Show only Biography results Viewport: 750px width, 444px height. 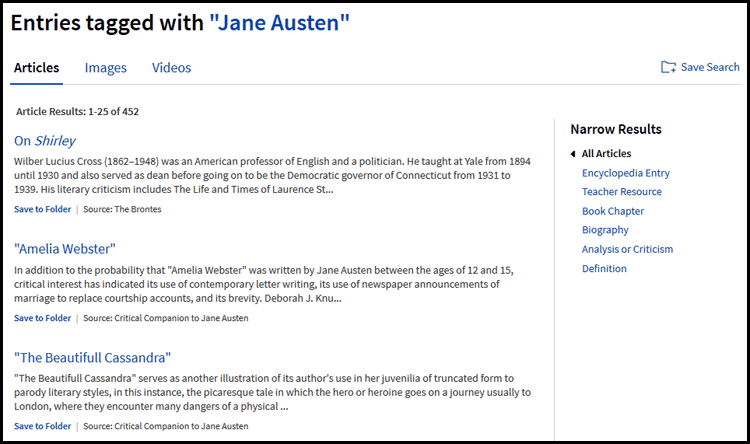pos(605,230)
